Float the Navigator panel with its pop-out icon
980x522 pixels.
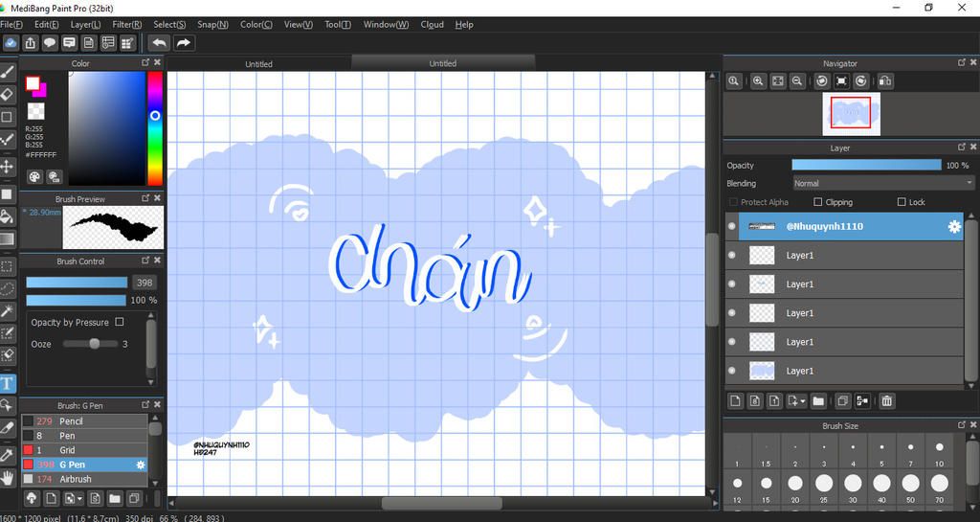point(962,62)
